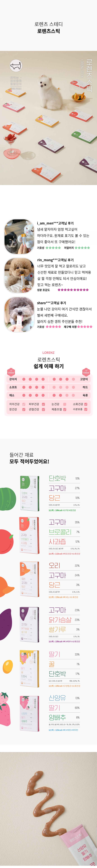Click the 로렌츠스틱 page title

pos(49,31)
